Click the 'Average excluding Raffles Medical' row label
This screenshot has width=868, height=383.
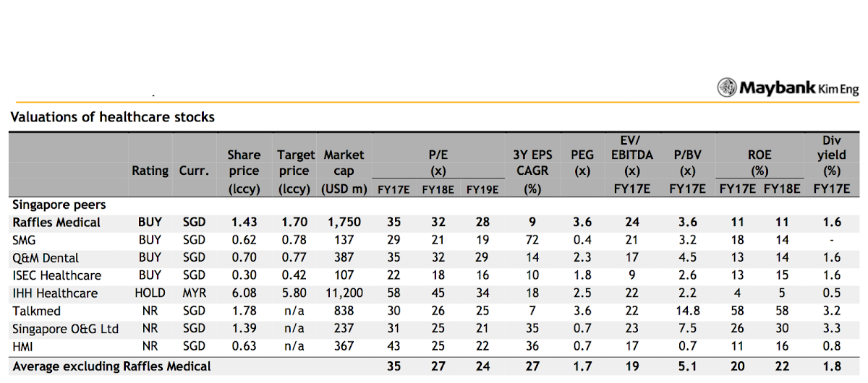coord(112,366)
